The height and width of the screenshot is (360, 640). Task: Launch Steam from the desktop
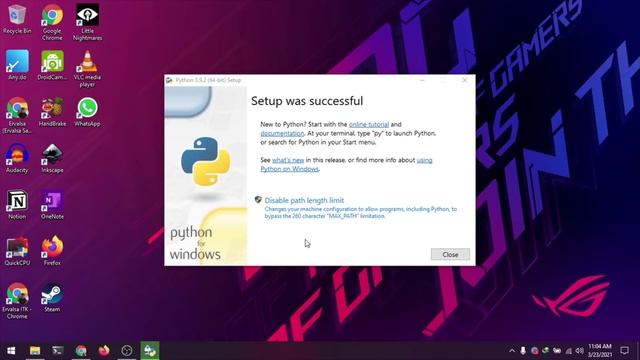click(x=52, y=298)
